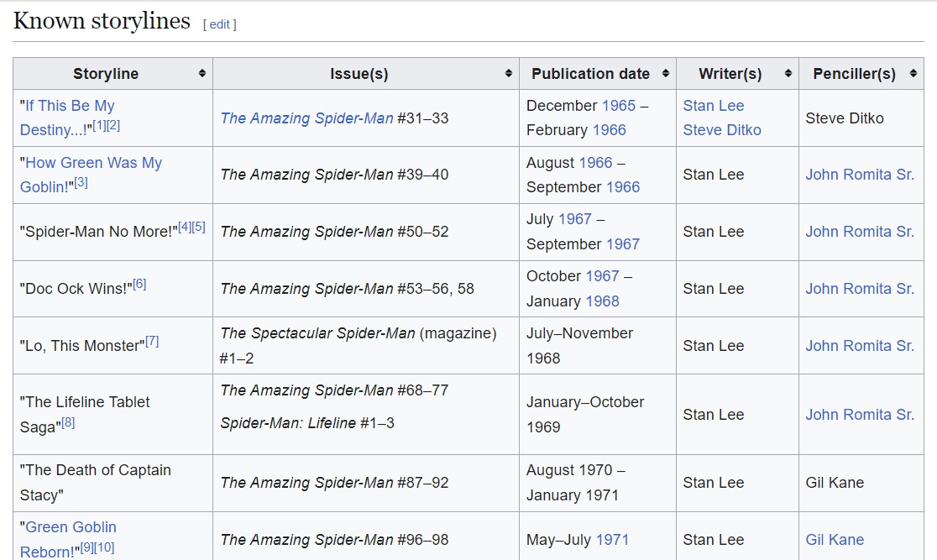937x560 pixels.
Task: Open citation [4] on Spider-Man No More
Action: 185,228
